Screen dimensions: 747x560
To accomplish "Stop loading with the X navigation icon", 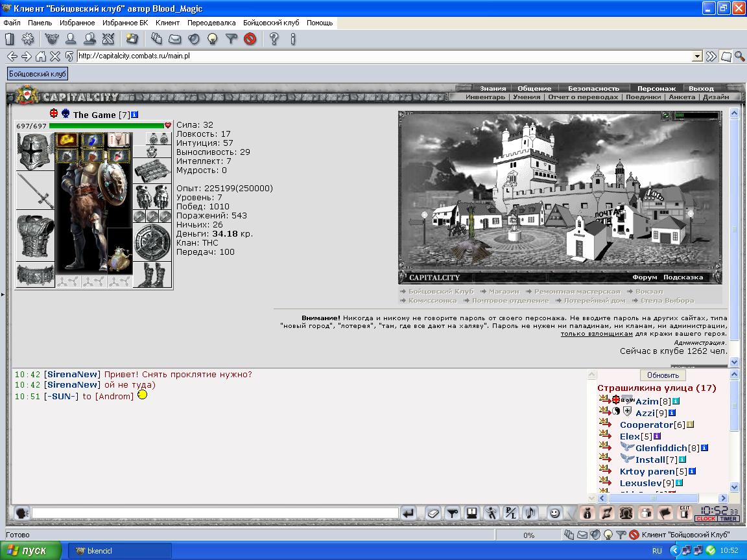I will (x=55, y=56).
